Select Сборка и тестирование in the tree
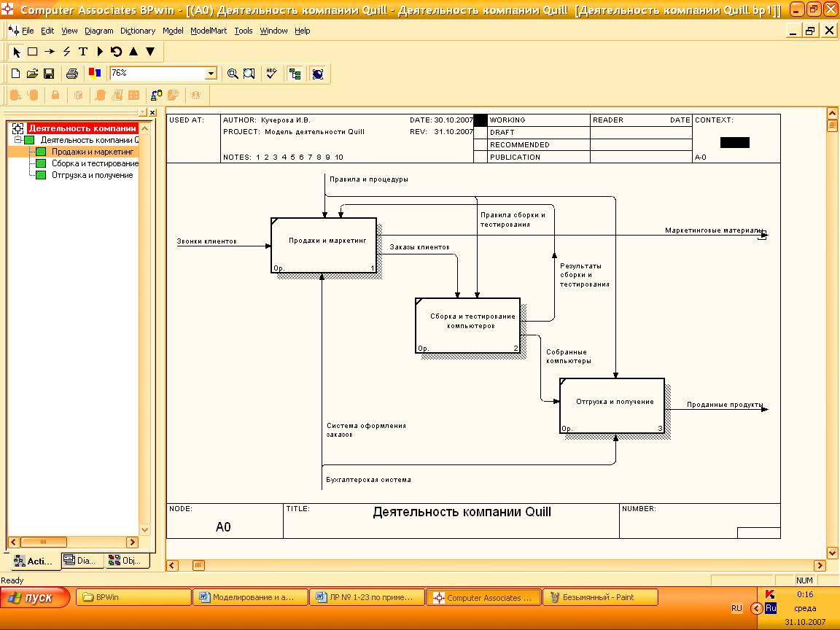Screen dimensions: 840x630 [x=95, y=163]
